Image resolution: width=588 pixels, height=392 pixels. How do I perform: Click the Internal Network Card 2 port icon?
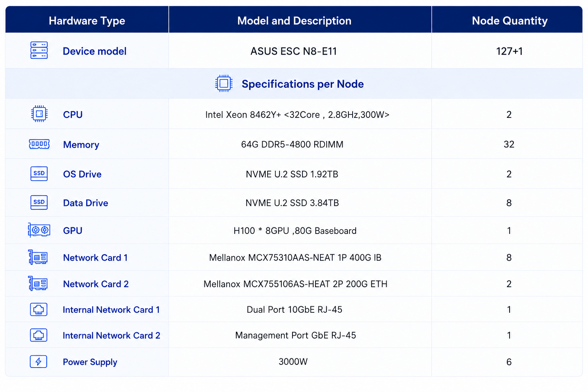[x=39, y=335]
